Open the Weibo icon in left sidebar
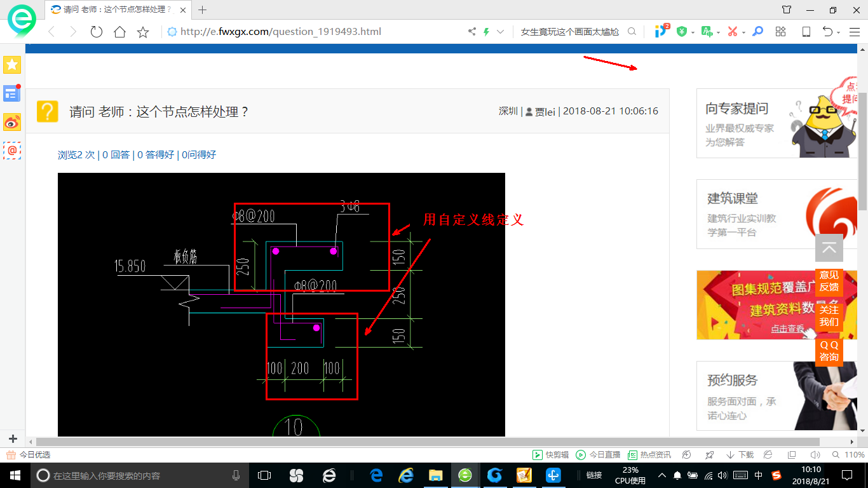Screen dimensions: 868x488 [12, 122]
